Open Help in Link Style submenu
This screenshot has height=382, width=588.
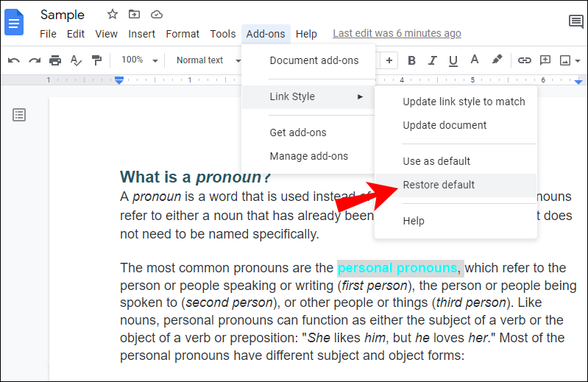tap(456, 221)
